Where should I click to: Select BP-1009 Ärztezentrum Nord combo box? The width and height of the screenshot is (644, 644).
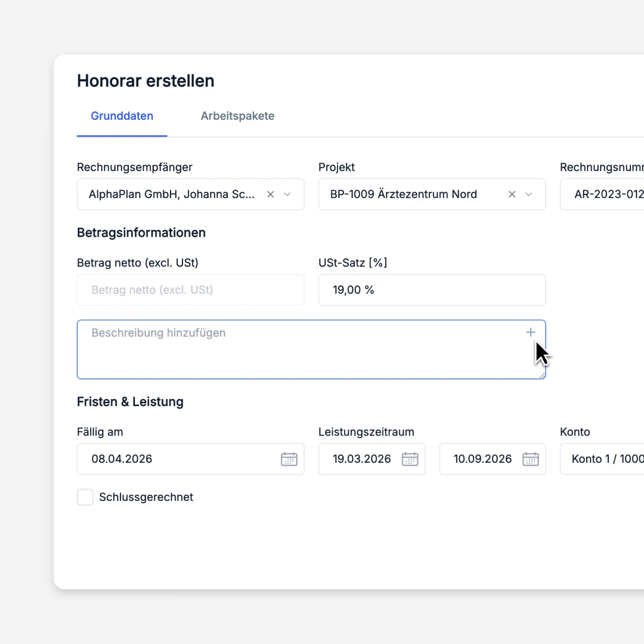pyautogui.click(x=432, y=194)
